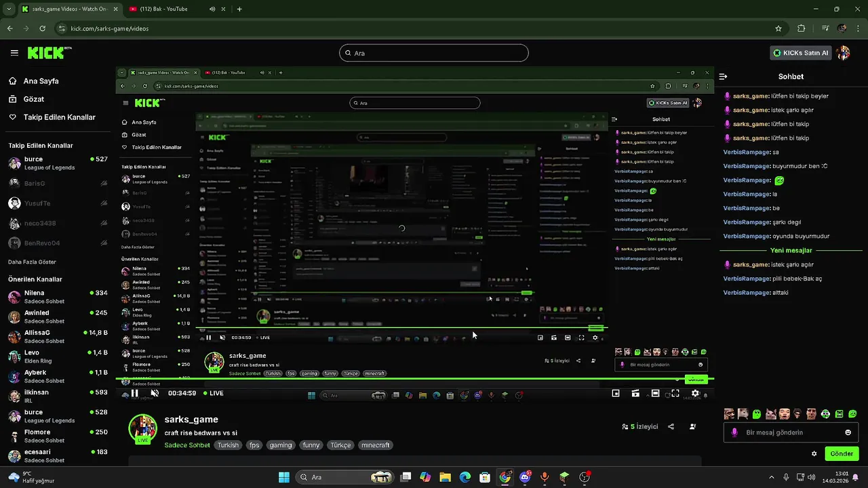Screen dimensions: 868x488
Task: Click the Turkish tag
Action: pyautogui.click(x=228, y=445)
